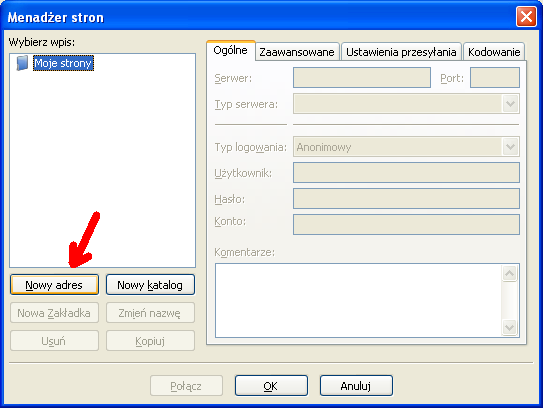Select the Moje strony tree entry

(63, 63)
